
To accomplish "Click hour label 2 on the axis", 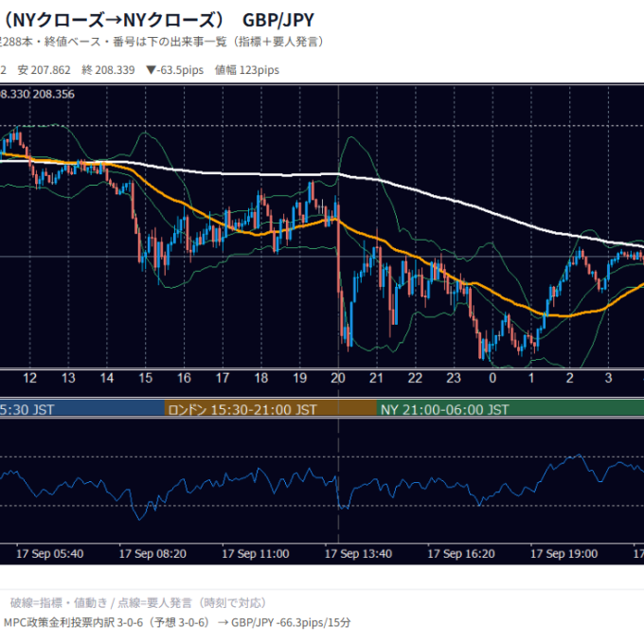I will pos(570,378).
